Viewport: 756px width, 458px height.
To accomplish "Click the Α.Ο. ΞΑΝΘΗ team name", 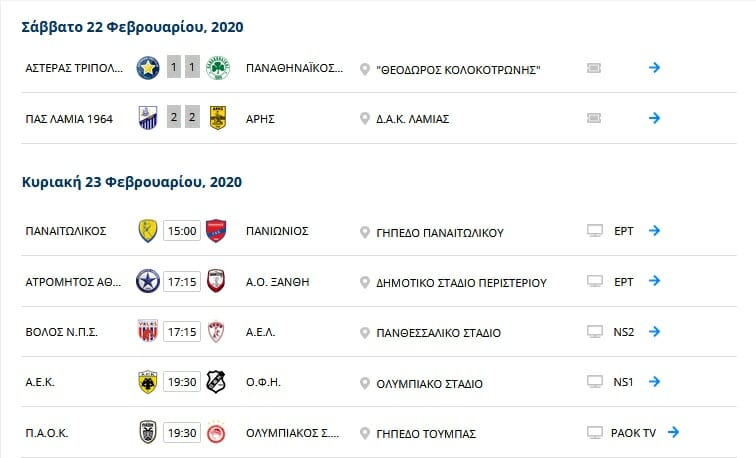I will pyautogui.click(x=278, y=282).
